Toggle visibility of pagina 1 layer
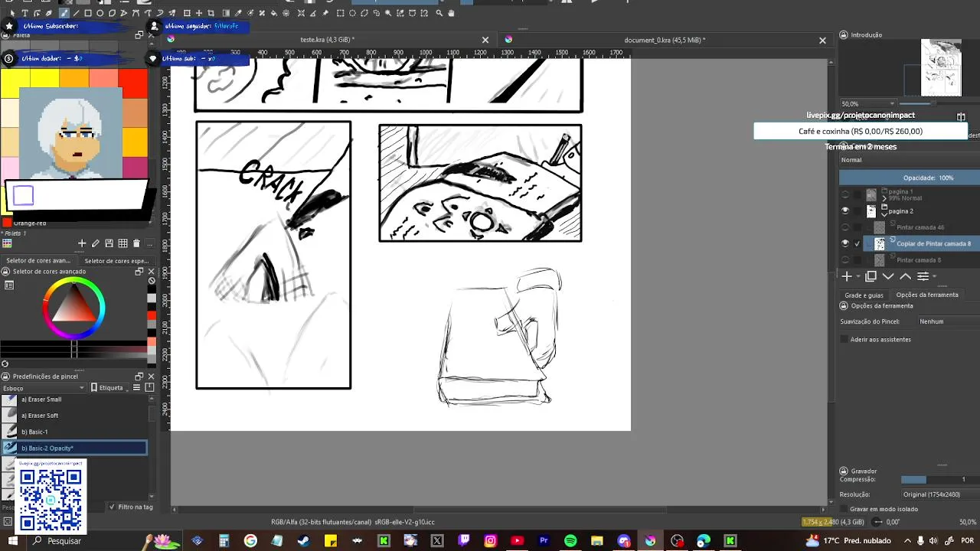Screen dimensions: 980x551 click(845, 194)
